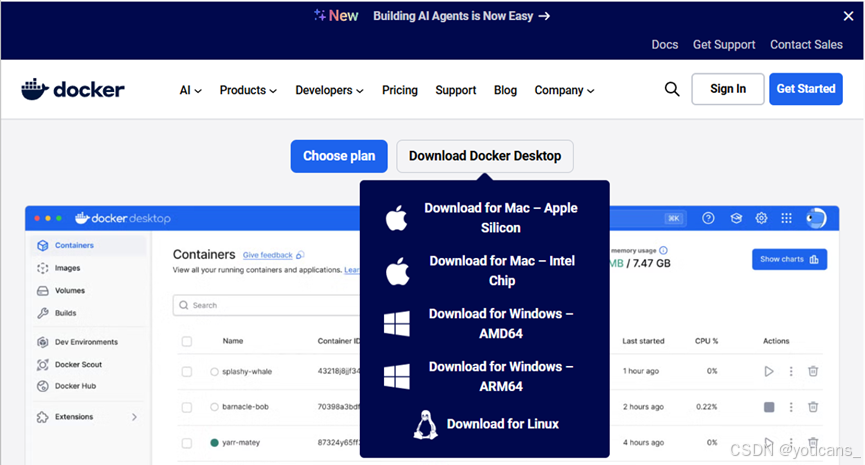Open the Blog nav item
This screenshot has height=465, width=865.
(x=505, y=90)
